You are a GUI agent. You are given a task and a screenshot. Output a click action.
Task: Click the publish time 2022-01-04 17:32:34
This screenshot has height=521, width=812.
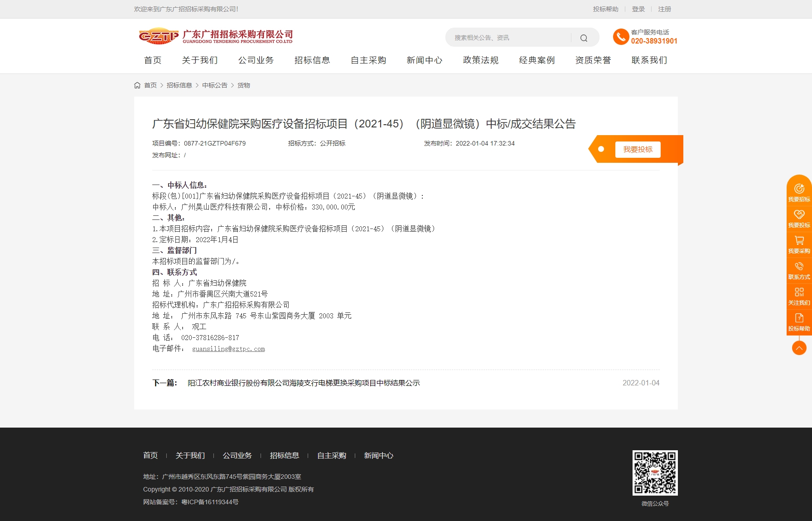pyautogui.click(x=485, y=143)
